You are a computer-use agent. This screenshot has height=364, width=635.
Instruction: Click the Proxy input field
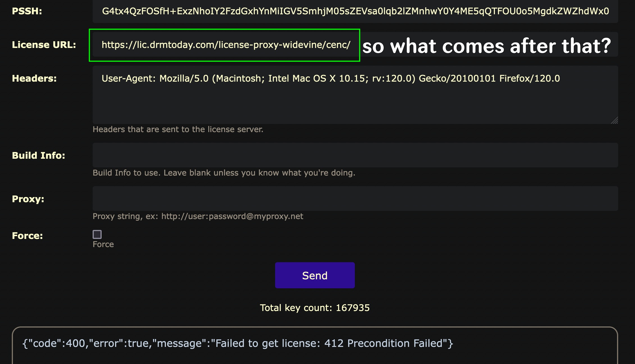click(x=355, y=199)
